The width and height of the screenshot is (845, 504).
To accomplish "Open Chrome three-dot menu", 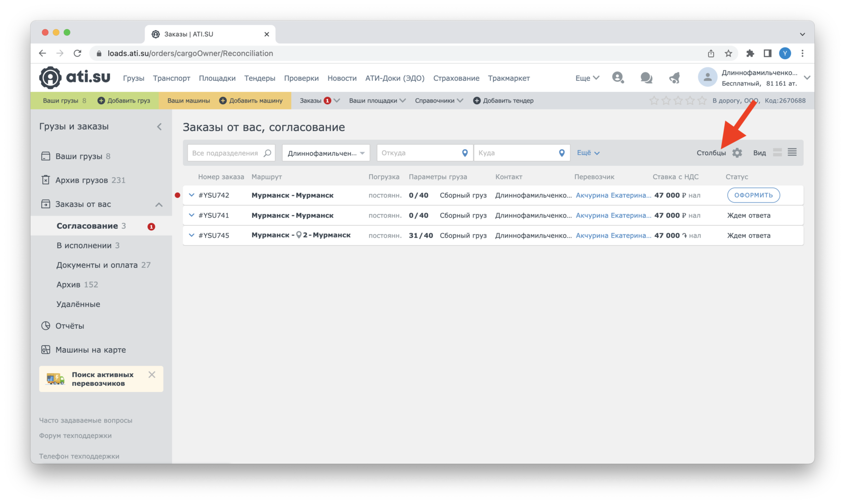I will [x=802, y=53].
